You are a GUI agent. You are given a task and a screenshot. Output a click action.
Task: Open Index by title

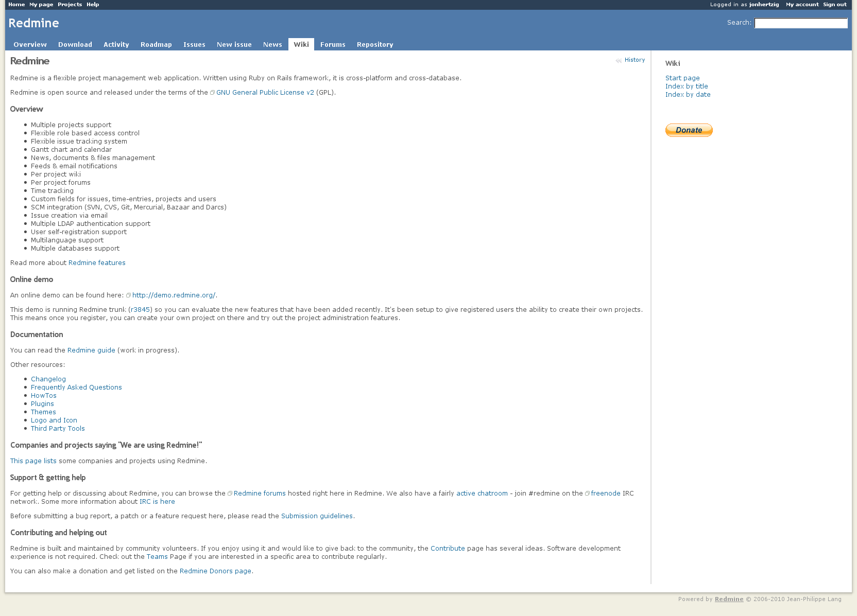(x=687, y=86)
